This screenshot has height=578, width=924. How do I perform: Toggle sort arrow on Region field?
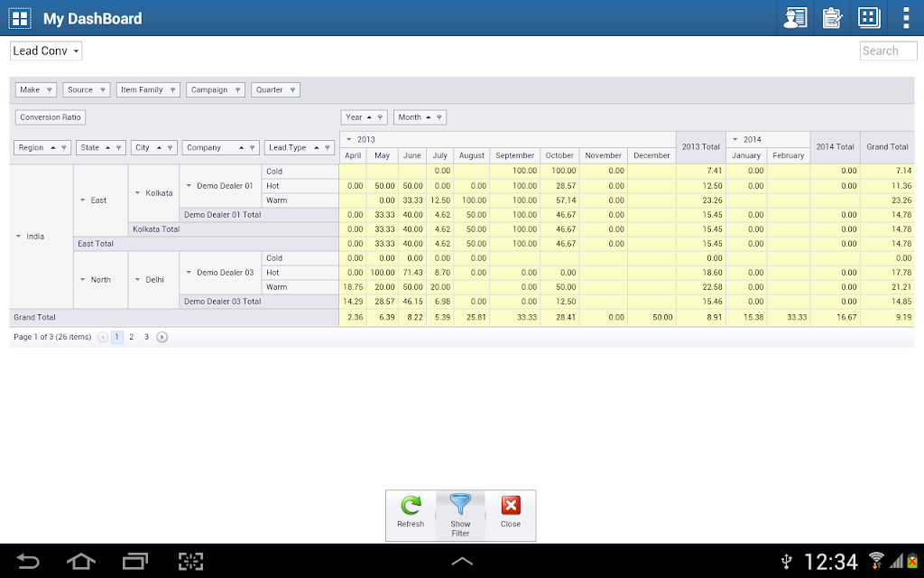52,147
